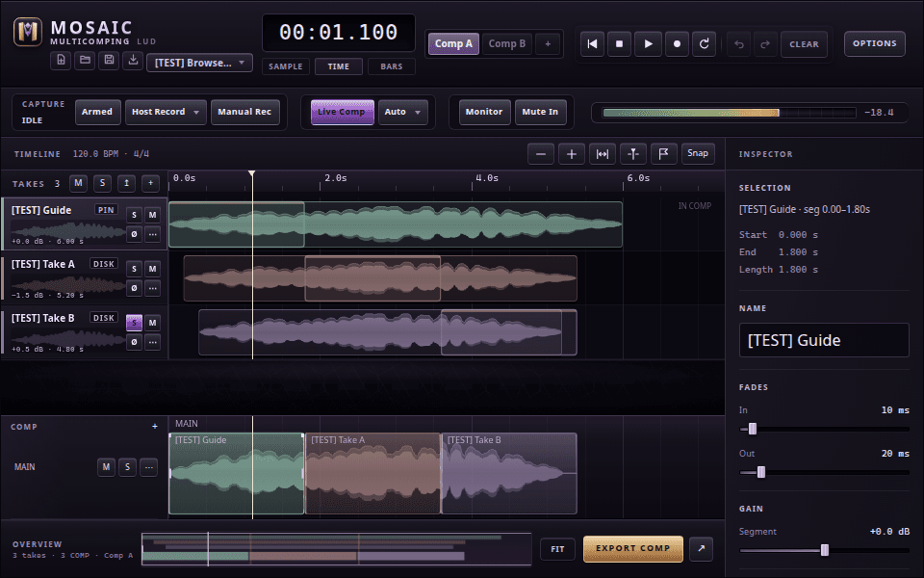Undo the last action

(x=739, y=44)
